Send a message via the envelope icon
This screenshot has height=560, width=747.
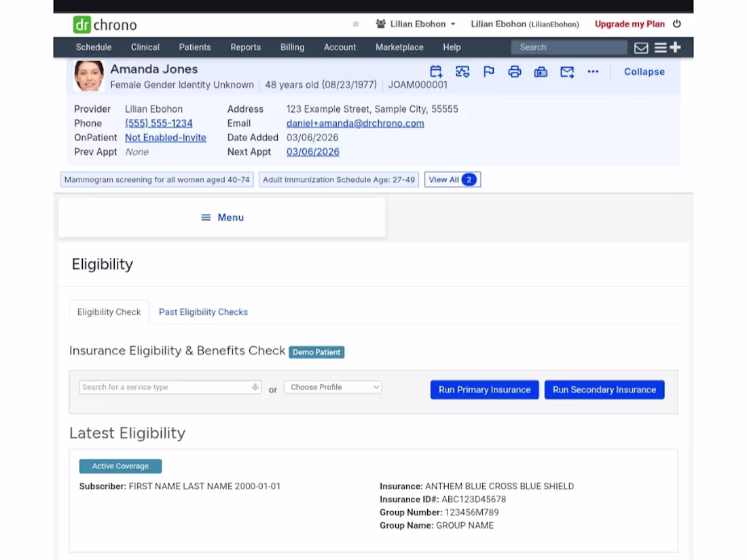tap(566, 71)
